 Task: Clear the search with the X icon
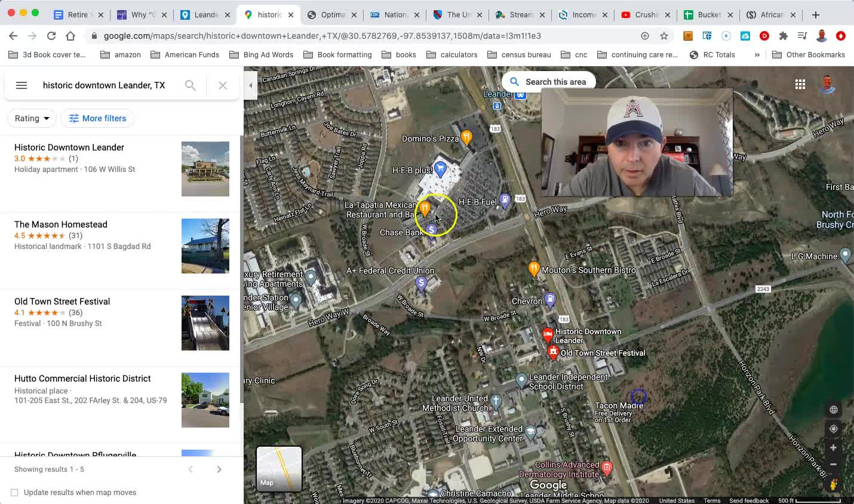click(223, 85)
